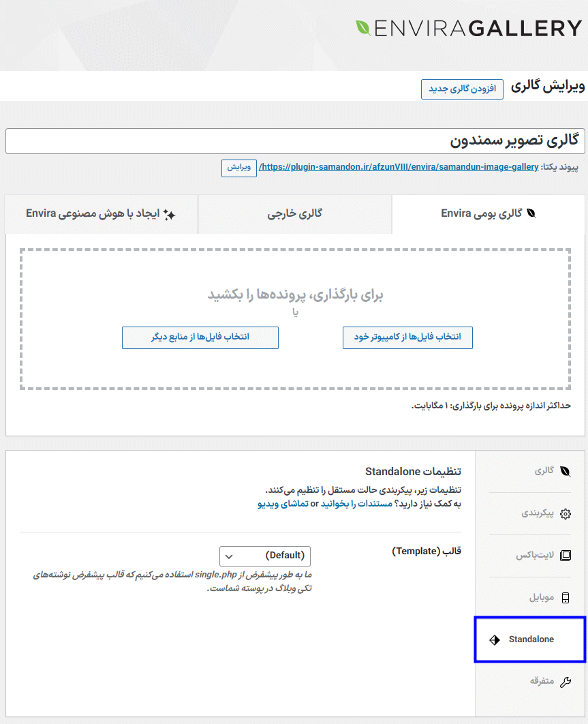Expand the Default template selector chevron
This screenshot has width=588, height=724.
pyautogui.click(x=230, y=556)
